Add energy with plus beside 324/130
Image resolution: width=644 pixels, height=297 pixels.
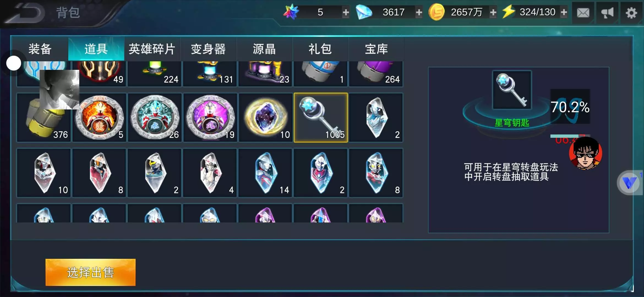click(564, 12)
